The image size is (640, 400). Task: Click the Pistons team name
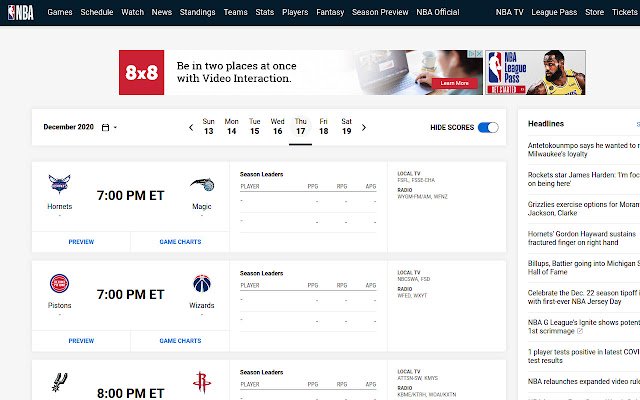[x=60, y=305]
